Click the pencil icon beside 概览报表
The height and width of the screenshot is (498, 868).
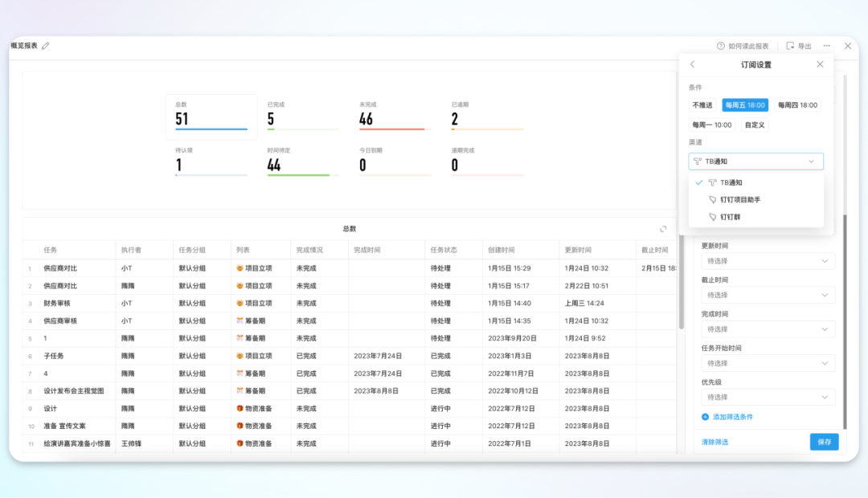click(46, 46)
